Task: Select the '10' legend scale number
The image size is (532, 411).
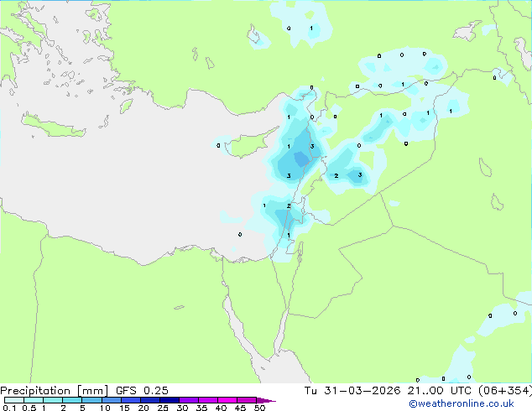Action: (105, 408)
